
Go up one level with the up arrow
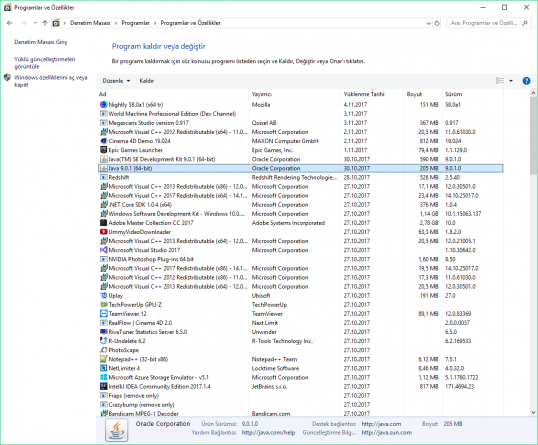(x=45, y=23)
